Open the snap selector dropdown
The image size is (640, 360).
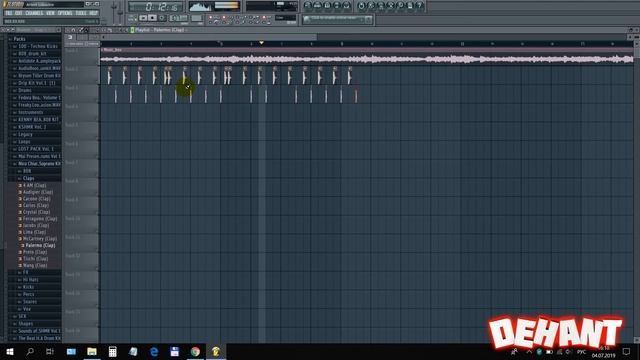click(x=286, y=18)
